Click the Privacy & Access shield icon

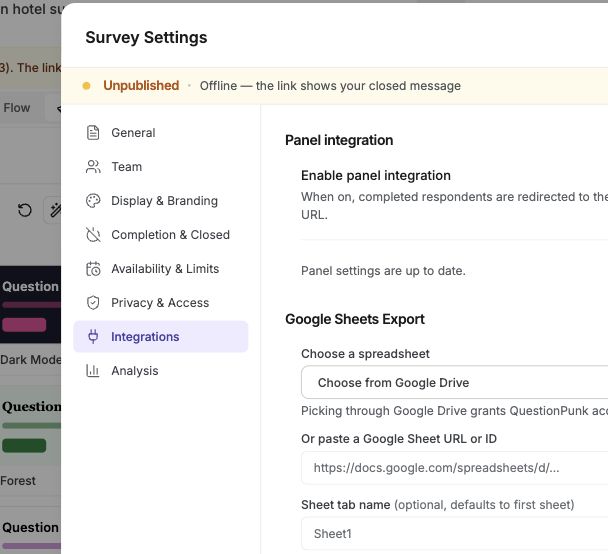click(93, 303)
